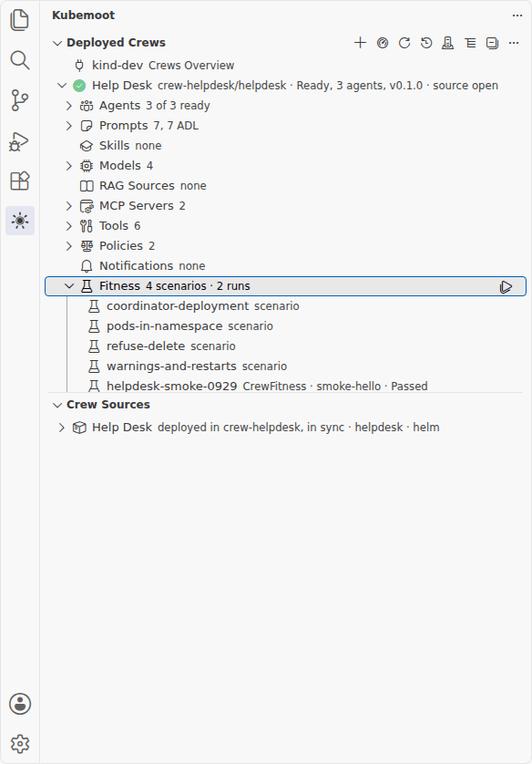Open warnings-and-restarts scenario
532x764 pixels.
pos(285,366)
